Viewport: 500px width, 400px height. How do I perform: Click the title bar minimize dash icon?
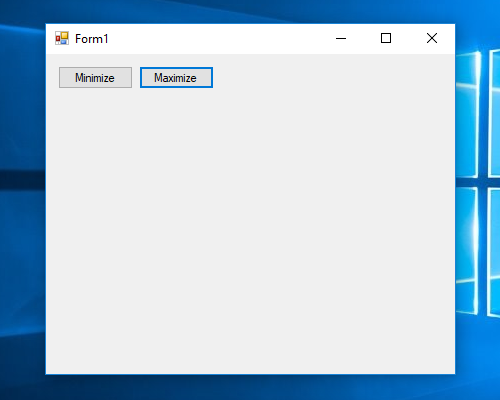pos(341,38)
